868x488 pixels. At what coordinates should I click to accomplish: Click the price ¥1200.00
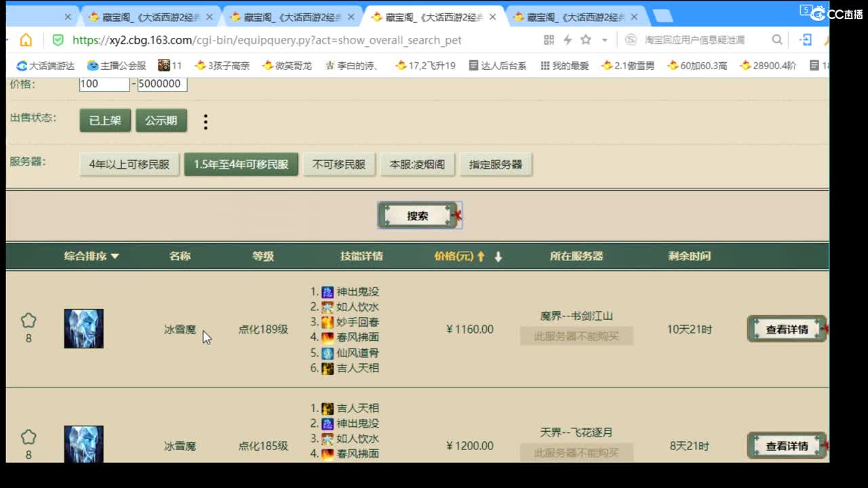(470, 446)
